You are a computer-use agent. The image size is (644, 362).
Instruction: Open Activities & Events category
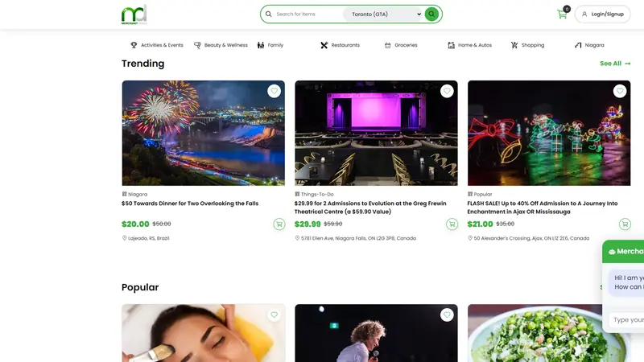point(157,45)
